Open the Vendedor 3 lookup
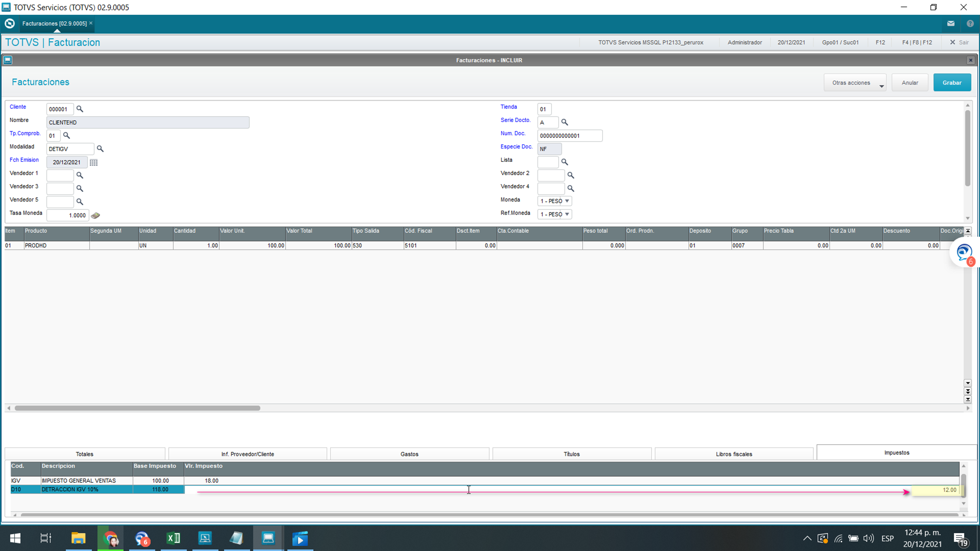The image size is (980, 551). click(x=79, y=189)
